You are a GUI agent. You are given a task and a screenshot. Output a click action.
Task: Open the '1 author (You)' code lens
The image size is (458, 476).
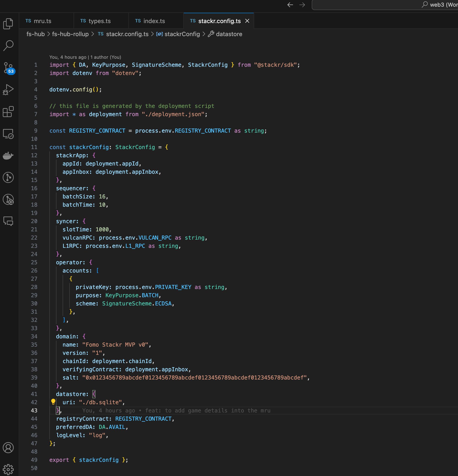pos(106,57)
